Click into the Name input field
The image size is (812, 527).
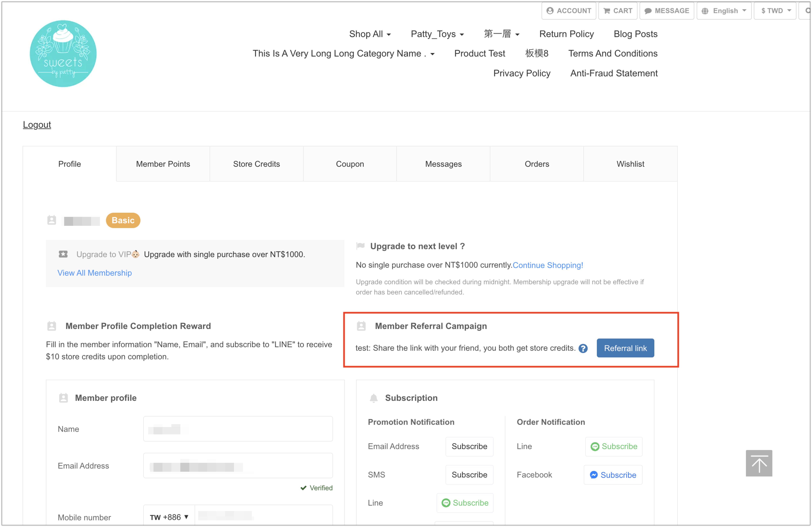(238, 429)
